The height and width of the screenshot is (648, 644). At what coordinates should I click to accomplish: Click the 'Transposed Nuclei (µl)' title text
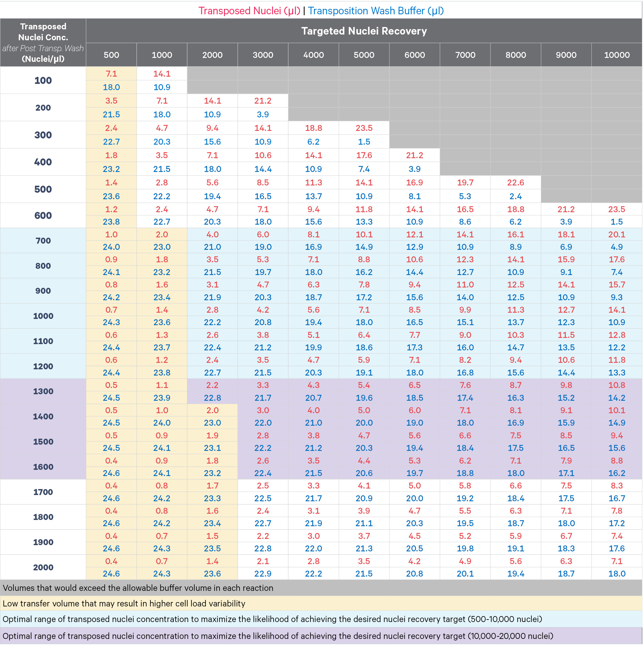(249, 11)
